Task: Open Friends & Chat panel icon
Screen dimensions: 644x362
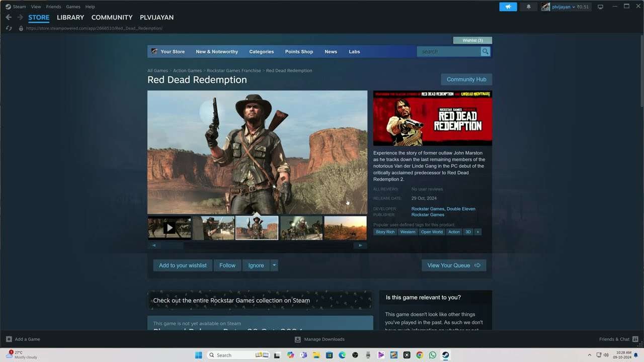Action: pos(635,339)
